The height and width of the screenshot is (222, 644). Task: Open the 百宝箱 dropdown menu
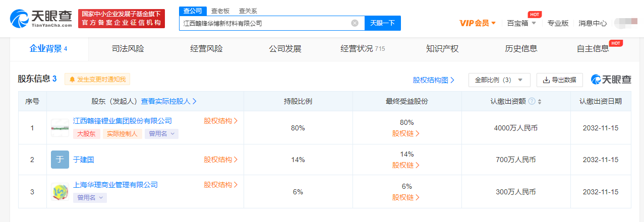521,23
